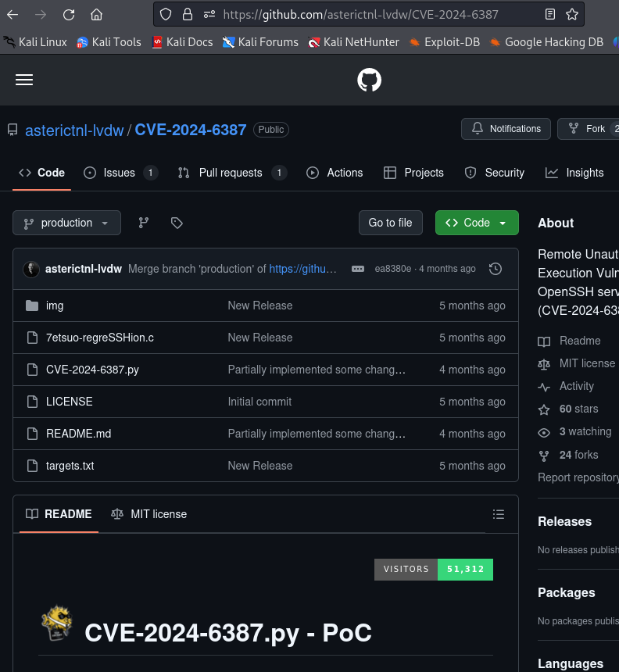The height and width of the screenshot is (672, 619).
Task: Open the LICENSE file
Action: tap(69, 402)
